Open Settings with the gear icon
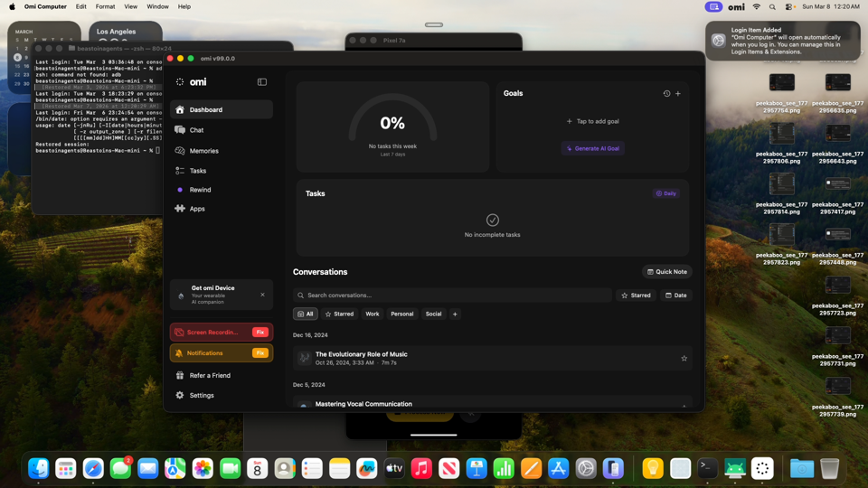The height and width of the screenshot is (488, 868). pos(180,395)
